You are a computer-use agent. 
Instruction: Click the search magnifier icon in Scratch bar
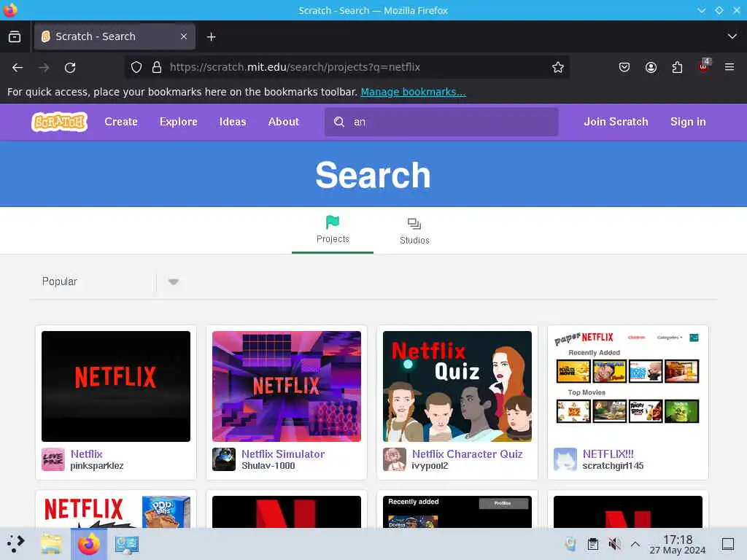(x=338, y=122)
